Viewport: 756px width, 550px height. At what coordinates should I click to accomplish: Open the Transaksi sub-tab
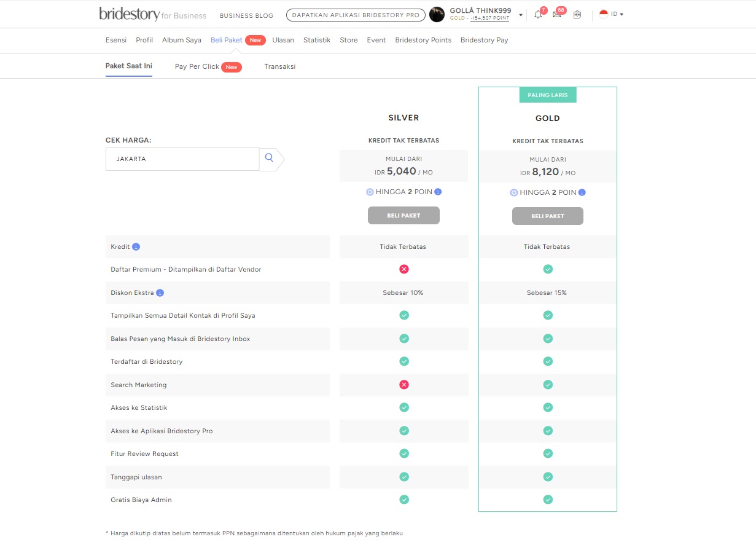[280, 66]
